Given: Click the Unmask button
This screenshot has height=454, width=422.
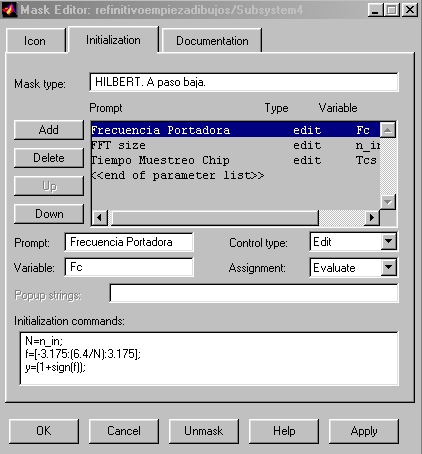Looking at the screenshot, I should (x=204, y=431).
